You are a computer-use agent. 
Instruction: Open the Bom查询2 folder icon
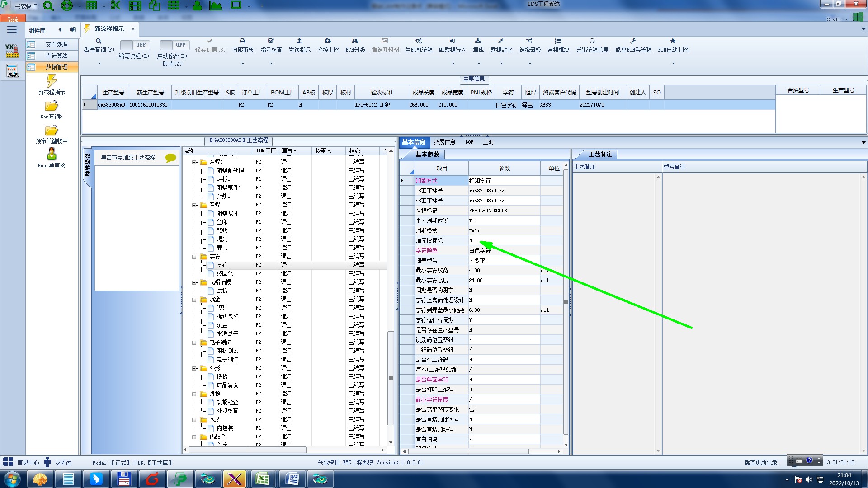tap(52, 106)
